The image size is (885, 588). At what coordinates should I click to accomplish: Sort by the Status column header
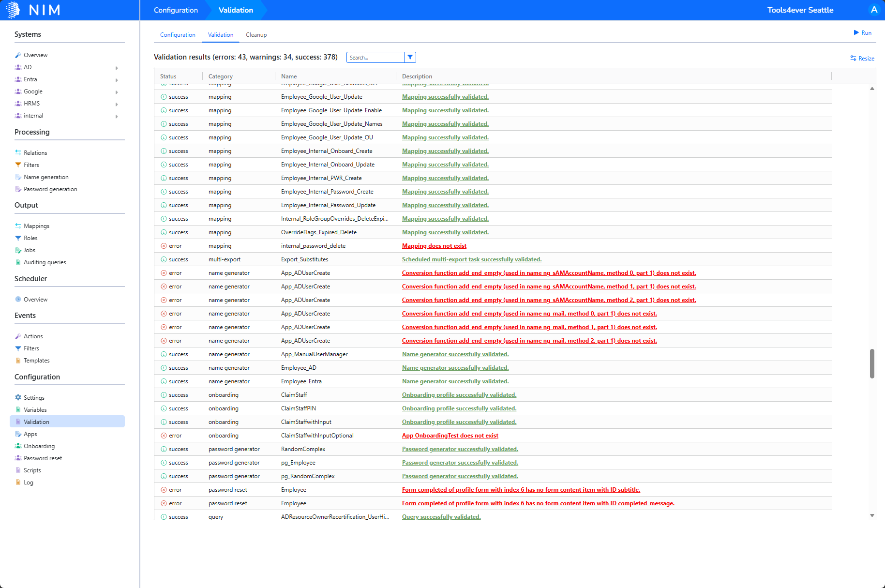point(168,76)
